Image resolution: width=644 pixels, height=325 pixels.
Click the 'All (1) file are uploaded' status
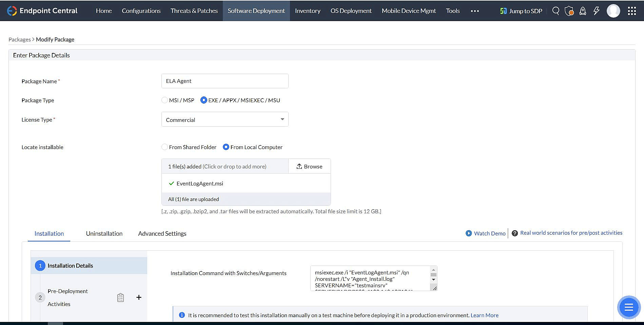coord(193,199)
